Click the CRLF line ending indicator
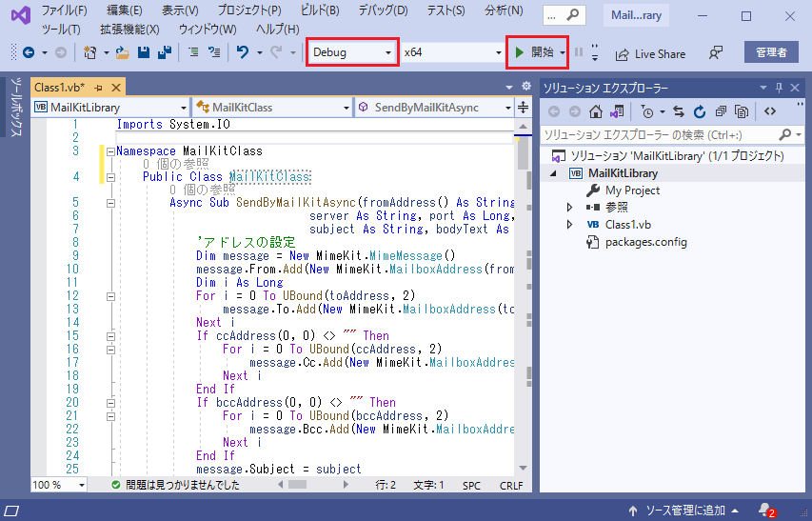 [511, 485]
